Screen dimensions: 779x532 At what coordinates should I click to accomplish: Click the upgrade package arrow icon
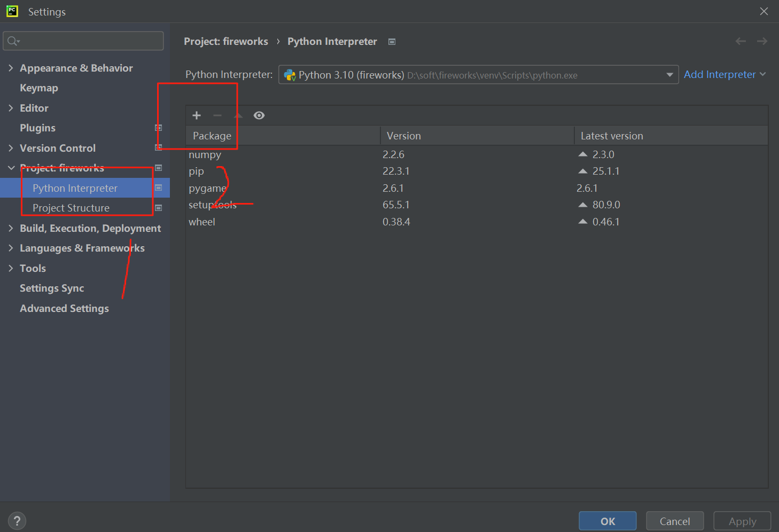click(x=238, y=115)
